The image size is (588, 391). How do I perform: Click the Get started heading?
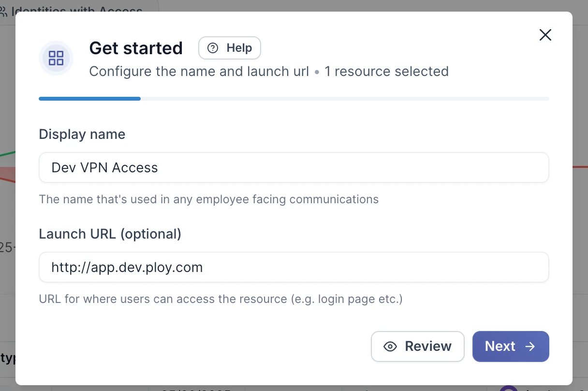pos(136,48)
